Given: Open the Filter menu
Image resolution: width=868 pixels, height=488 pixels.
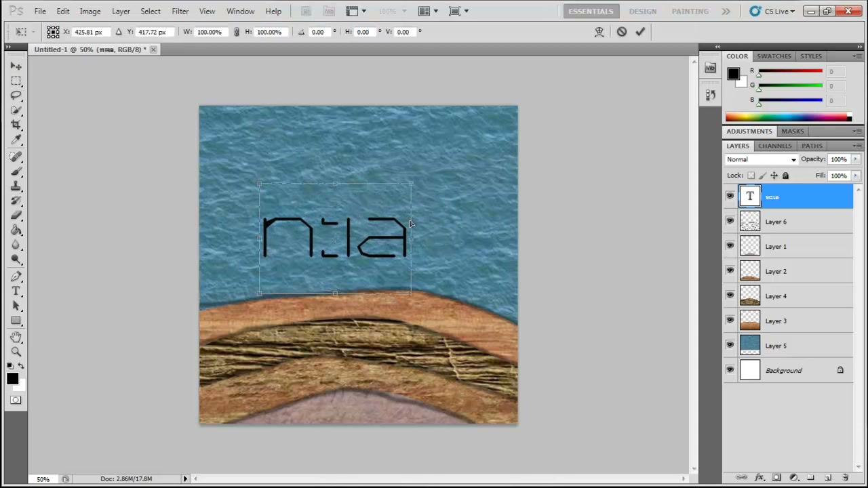Looking at the screenshot, I should [180, 12].
